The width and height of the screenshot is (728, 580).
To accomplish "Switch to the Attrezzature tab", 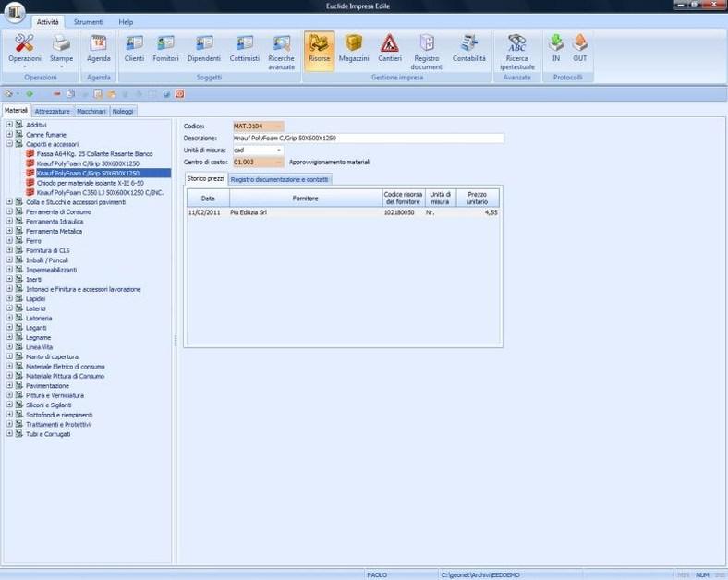I will pyautogui.click(x=52, y=111).
